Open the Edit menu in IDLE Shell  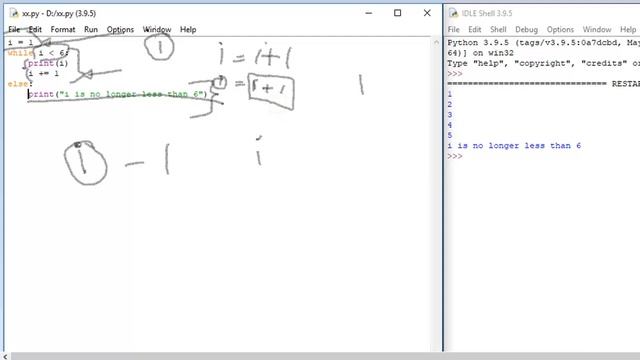[x=475, y=29]
